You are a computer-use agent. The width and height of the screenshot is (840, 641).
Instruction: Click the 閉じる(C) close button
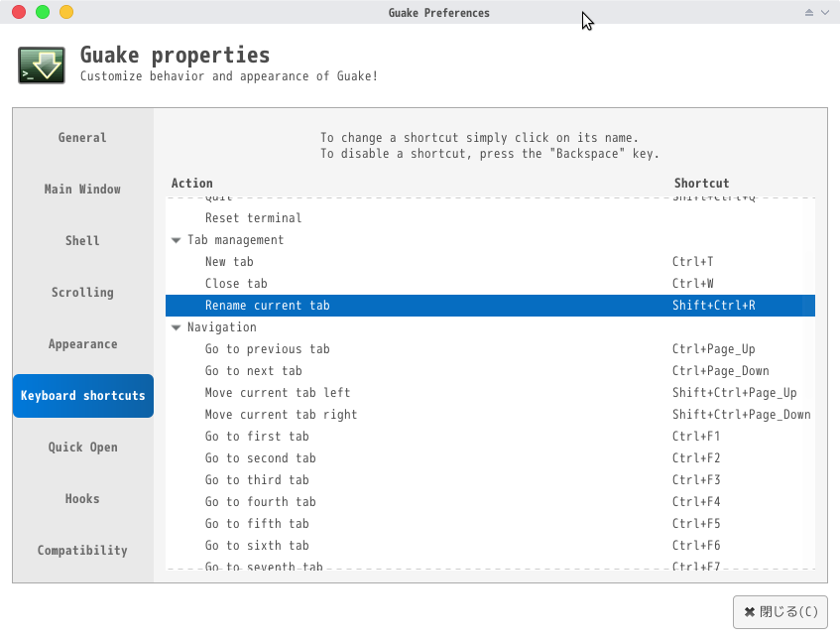780,612
